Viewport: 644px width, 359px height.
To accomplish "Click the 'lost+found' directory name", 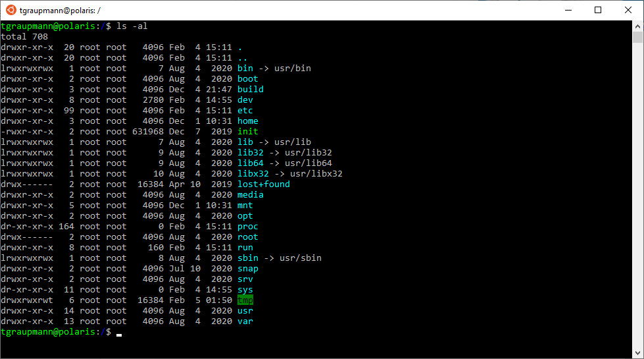I will point(264,184).
